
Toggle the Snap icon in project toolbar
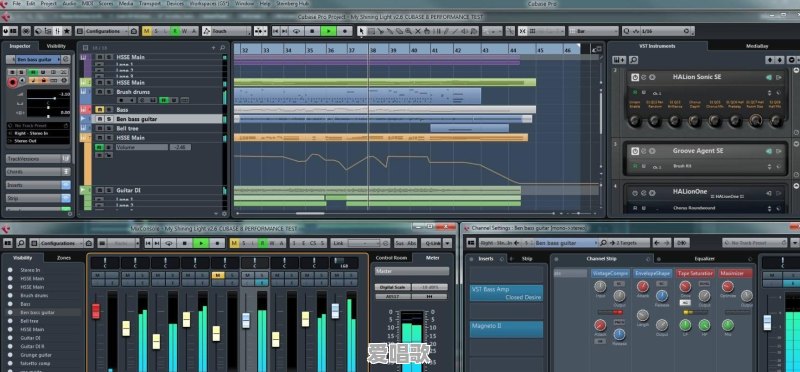pos(522,31)
